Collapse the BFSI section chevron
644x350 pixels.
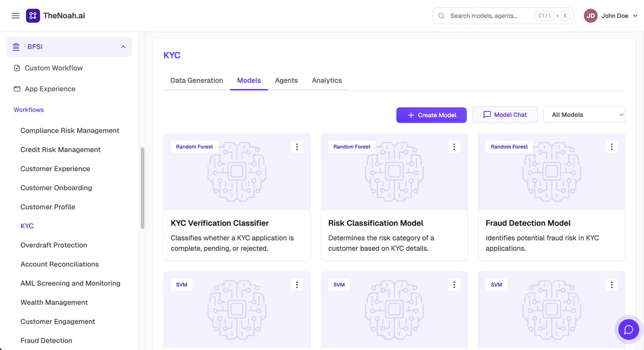click(123, 47)
